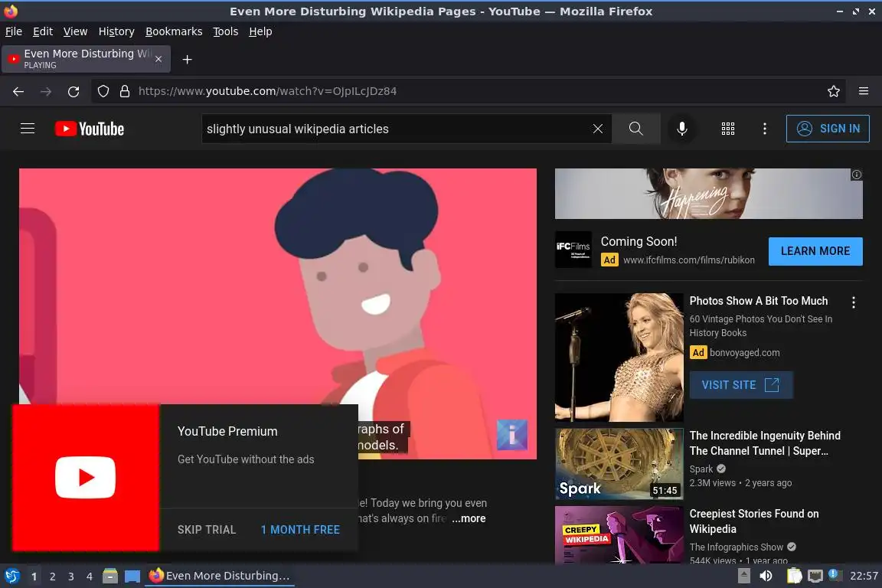Show ad info icon on banner
882x588 pixels.
(856, 175)
